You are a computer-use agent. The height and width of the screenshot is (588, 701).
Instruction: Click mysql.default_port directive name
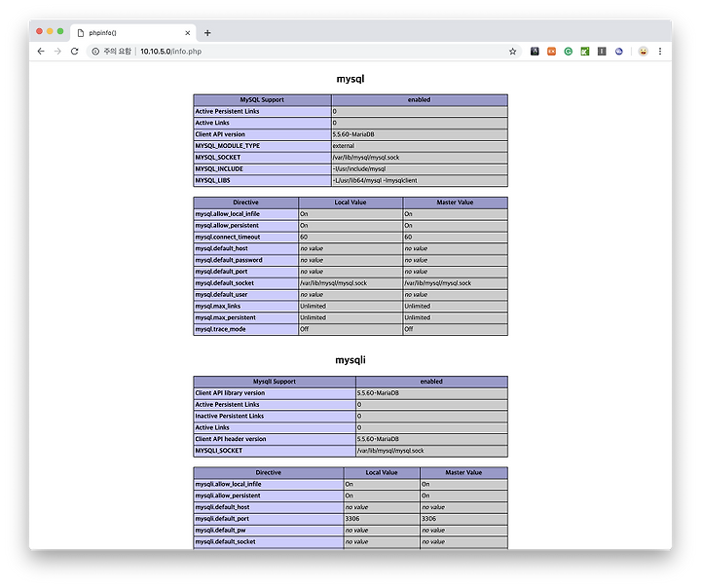[x=221, y=272]
